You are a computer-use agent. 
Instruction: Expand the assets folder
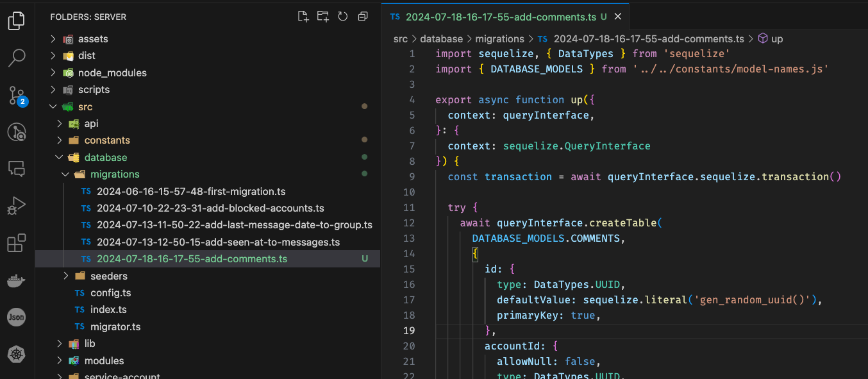(208, 39)
